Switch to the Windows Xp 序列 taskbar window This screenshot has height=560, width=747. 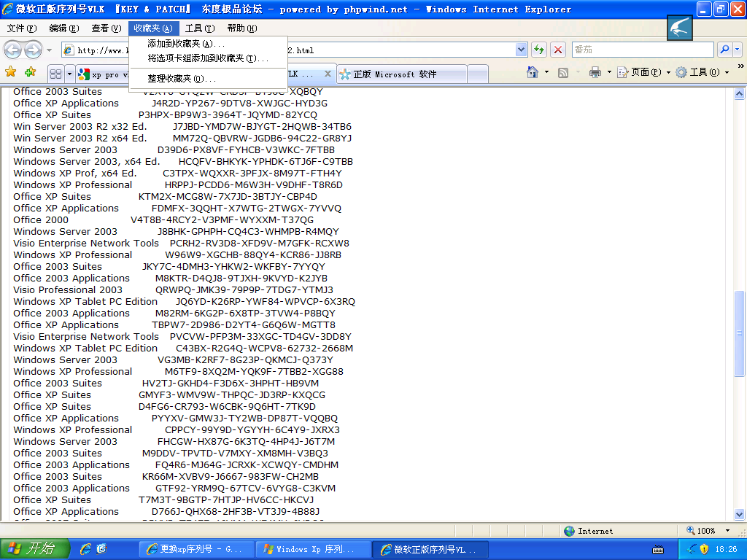[312, 550]
